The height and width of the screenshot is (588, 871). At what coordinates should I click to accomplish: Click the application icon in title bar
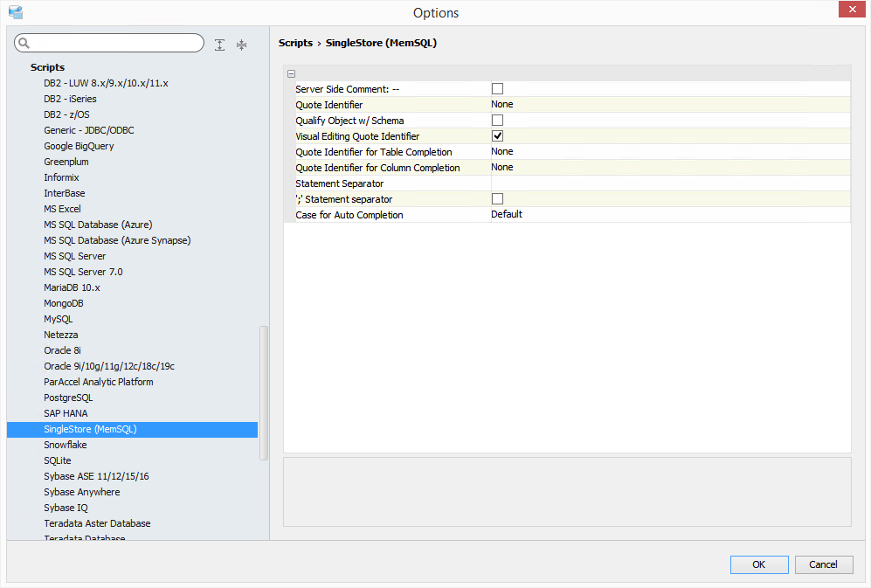15,12
